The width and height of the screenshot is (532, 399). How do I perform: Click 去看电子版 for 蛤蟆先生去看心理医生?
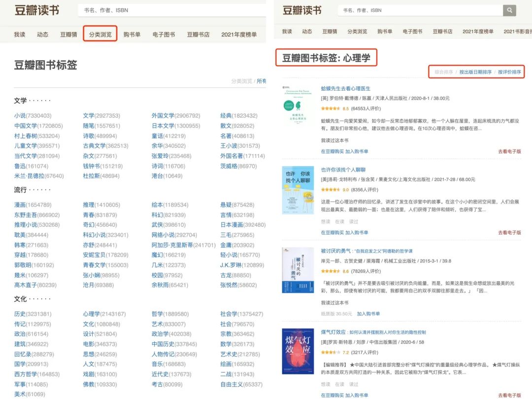(509, 151)
